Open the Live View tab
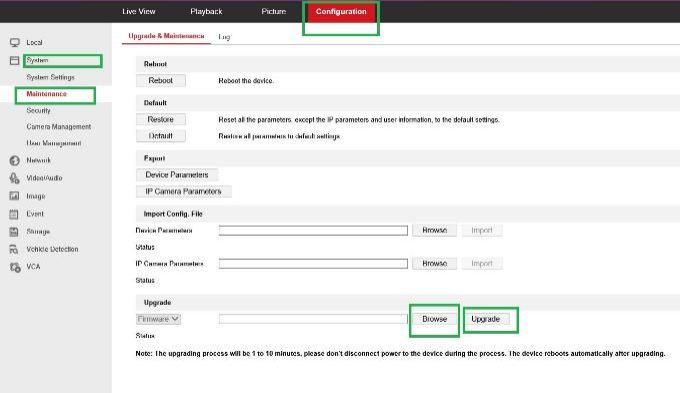Viewport: 680px width, 393px height. tap(139, 12)
